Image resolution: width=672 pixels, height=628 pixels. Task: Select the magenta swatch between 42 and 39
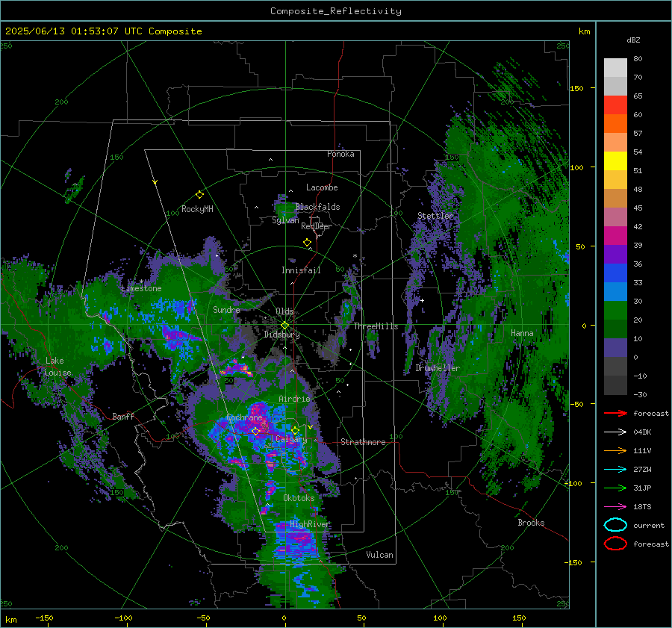tap(615, 236)
